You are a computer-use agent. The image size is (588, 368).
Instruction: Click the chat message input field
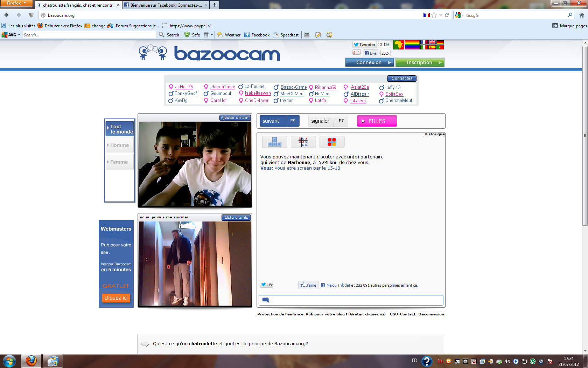[x=351, y=300]
